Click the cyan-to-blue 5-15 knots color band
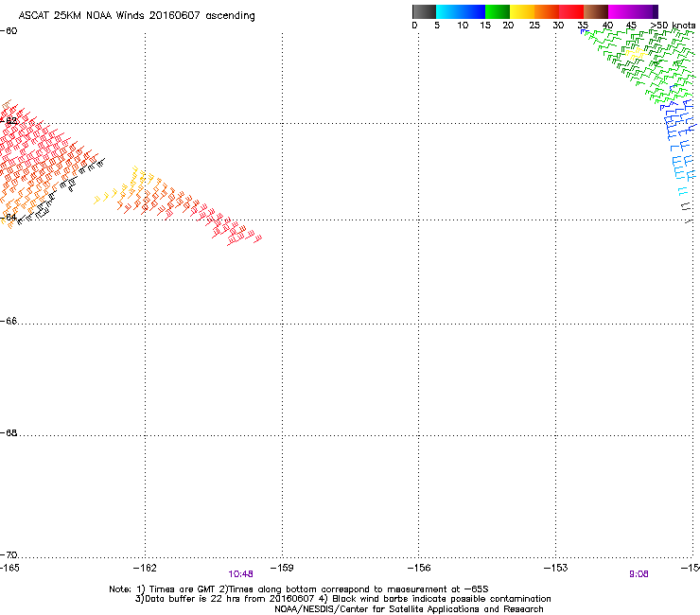The width and height of the screenshot is (700, 615). click(x=461, y=11)
